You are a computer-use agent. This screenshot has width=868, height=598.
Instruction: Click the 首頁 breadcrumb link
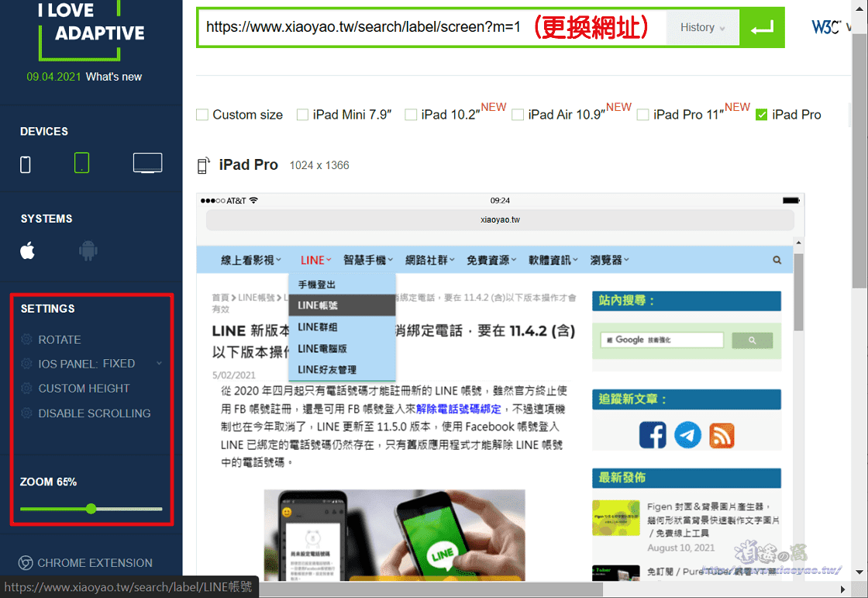coord(220,298)
